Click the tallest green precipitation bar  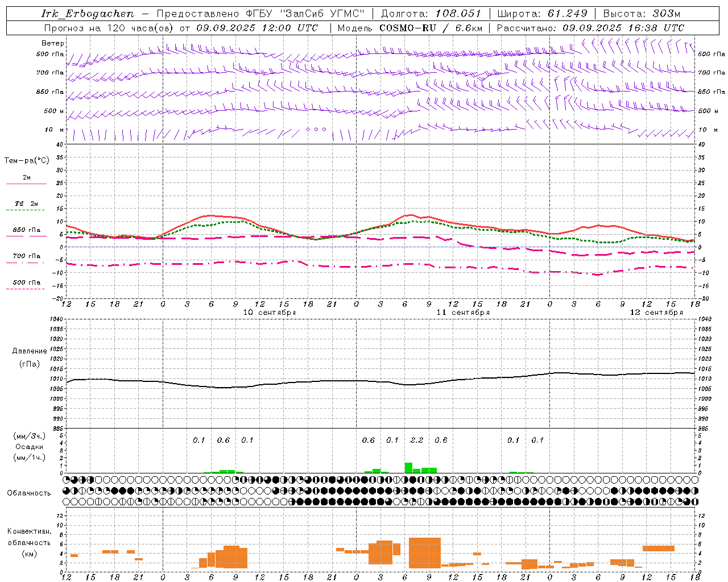tap(408, 468)
